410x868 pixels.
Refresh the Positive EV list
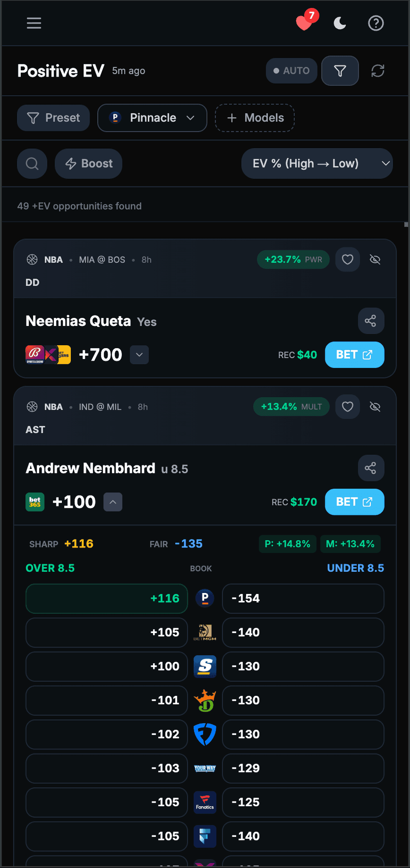(x=378, y=71)
